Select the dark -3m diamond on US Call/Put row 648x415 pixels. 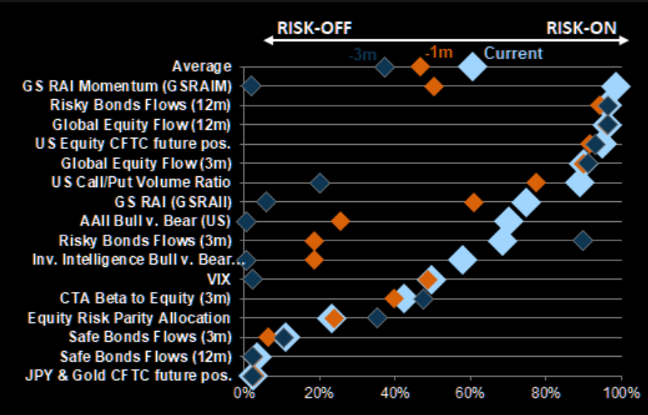pos(320,183)
